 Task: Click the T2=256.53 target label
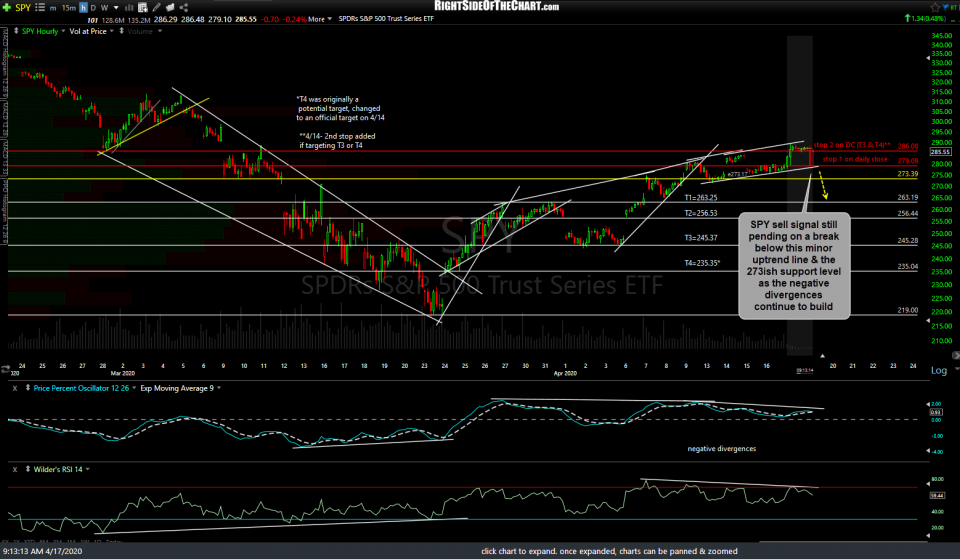click(701, 213)
